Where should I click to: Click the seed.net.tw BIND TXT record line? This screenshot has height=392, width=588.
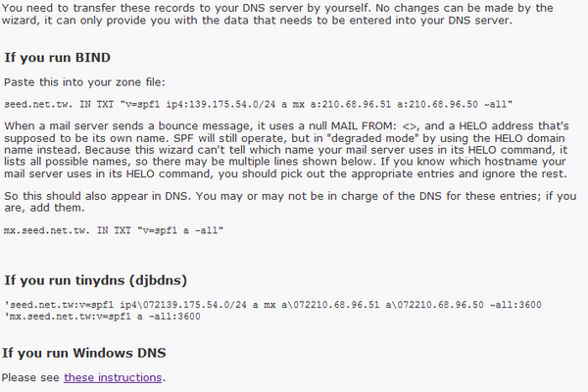click(258, 104)
